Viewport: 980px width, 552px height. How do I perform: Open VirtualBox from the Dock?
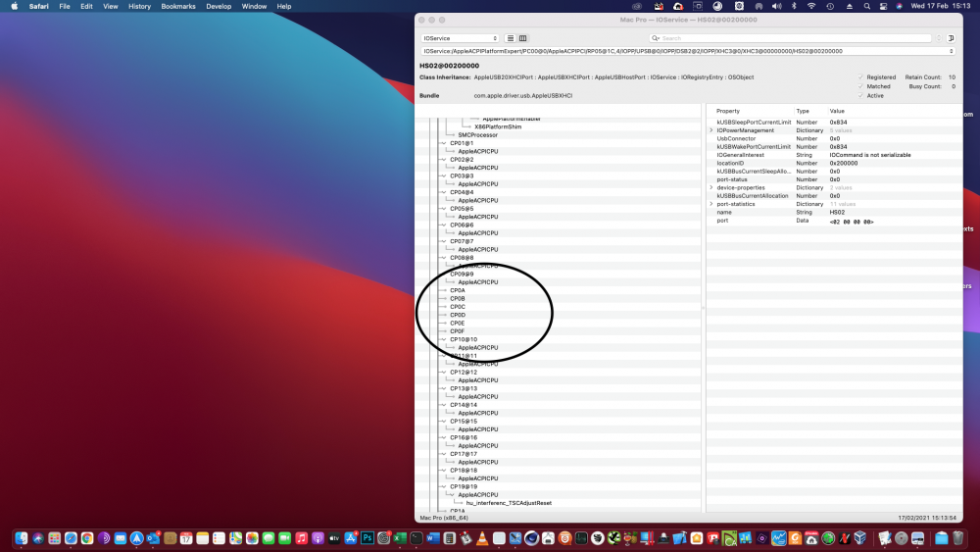(x=860, y=538)
